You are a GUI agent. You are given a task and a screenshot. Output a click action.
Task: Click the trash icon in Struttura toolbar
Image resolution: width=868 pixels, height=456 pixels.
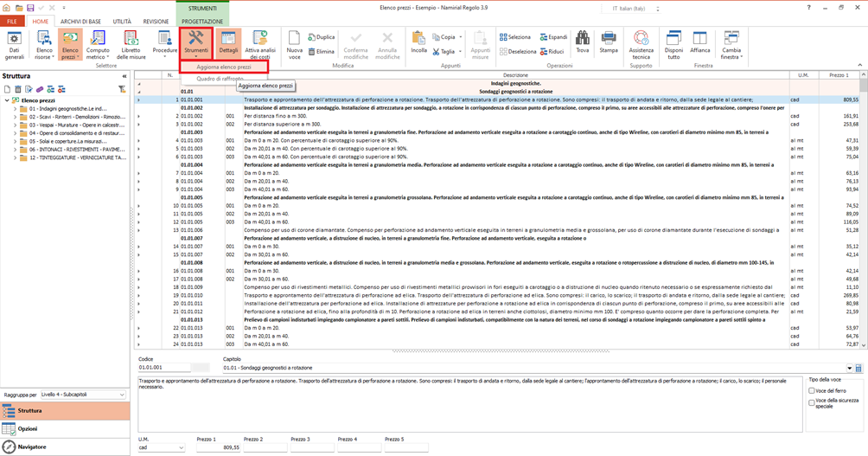(x=17, y=89)
